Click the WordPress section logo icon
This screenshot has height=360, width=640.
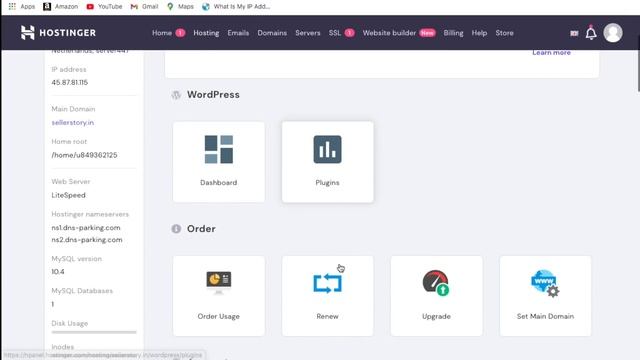point(176,95)
